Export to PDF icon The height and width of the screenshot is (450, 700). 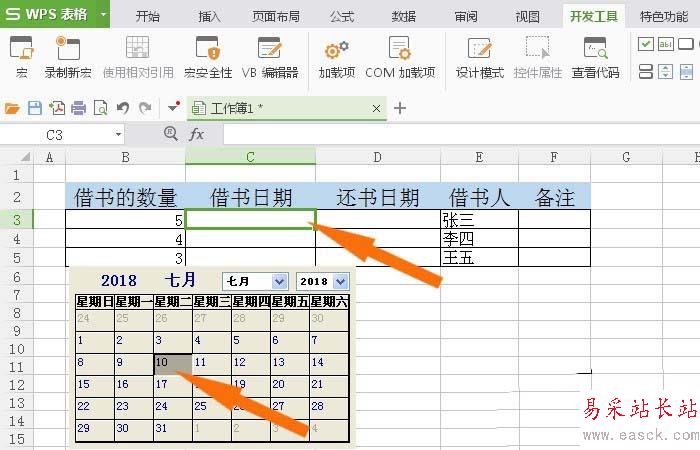coord(57,108)
